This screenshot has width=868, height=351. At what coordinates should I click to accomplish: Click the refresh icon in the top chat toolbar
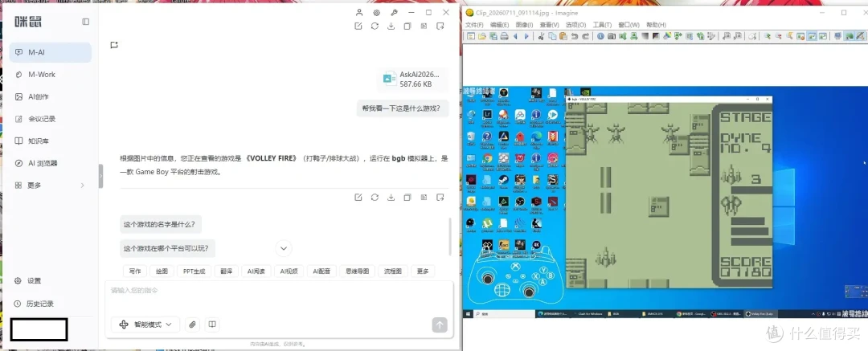[375, 26]
